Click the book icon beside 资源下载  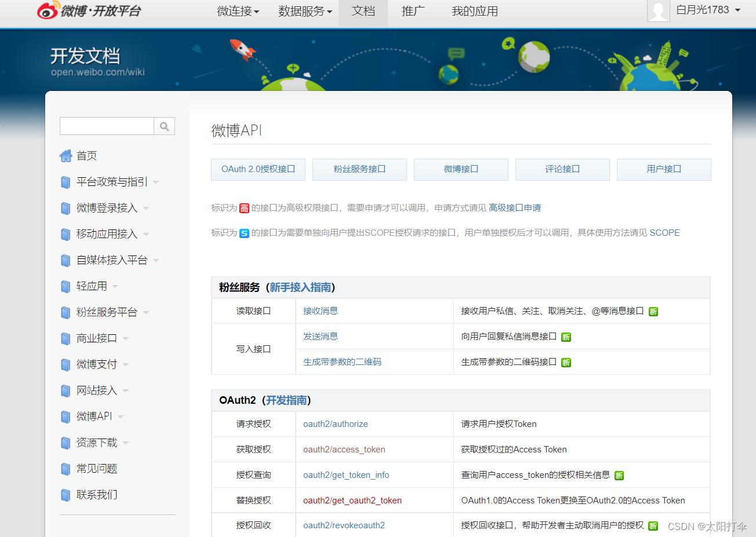[x=65, y=442]
